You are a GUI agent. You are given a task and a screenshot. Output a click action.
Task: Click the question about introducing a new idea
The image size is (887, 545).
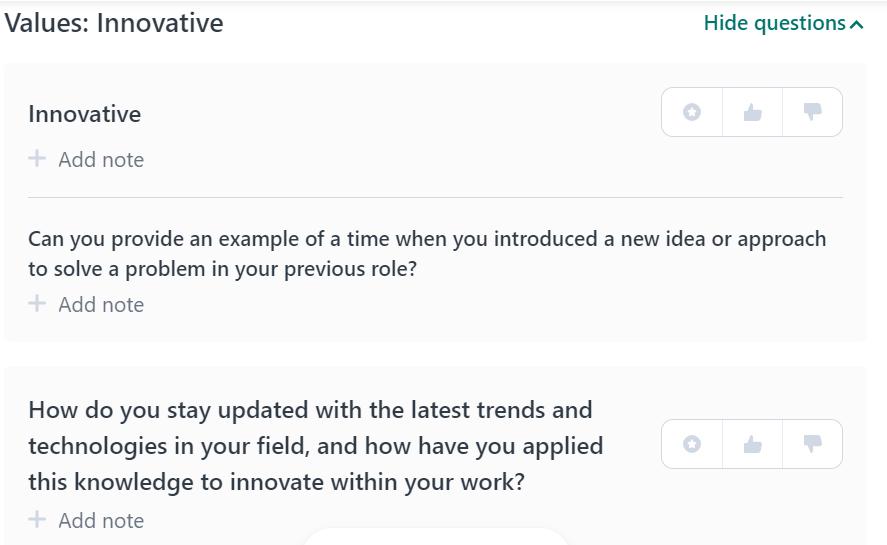click(427, 254)
